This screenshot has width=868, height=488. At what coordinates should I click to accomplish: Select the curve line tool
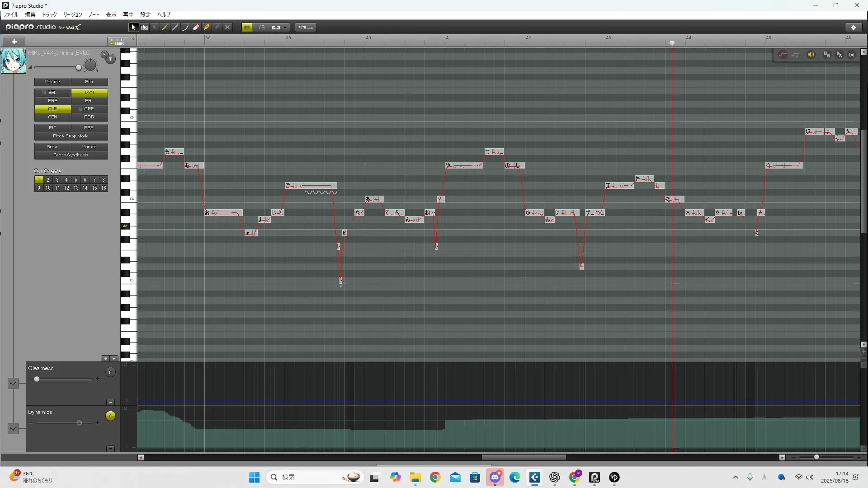pos(185,28)
